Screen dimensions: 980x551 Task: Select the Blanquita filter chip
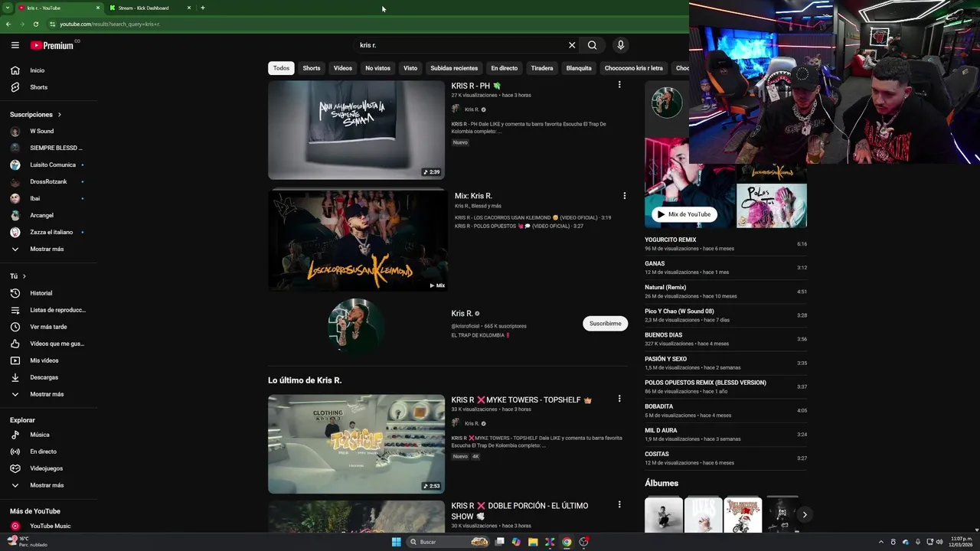tap(579, 68)
